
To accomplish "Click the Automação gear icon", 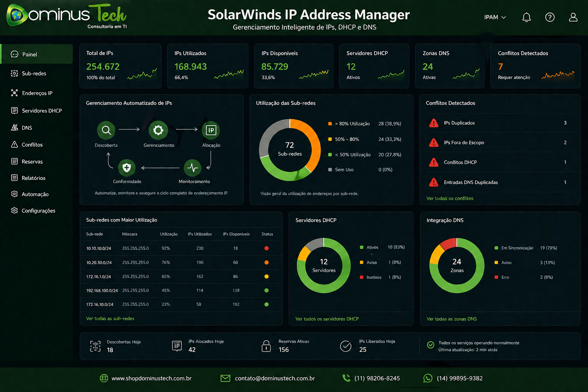I will tap(15, 194).
